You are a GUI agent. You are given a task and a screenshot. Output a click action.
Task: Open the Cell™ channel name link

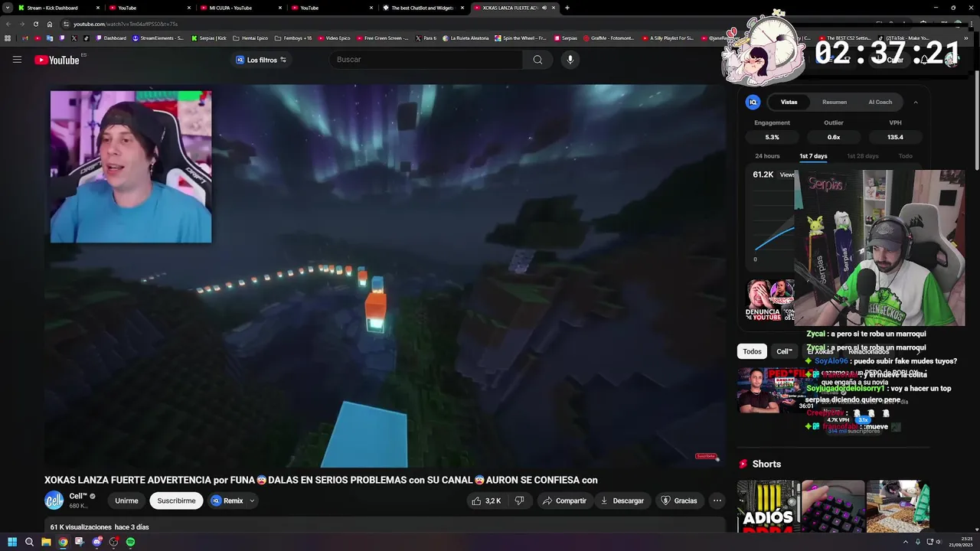[x=77, y=496]
